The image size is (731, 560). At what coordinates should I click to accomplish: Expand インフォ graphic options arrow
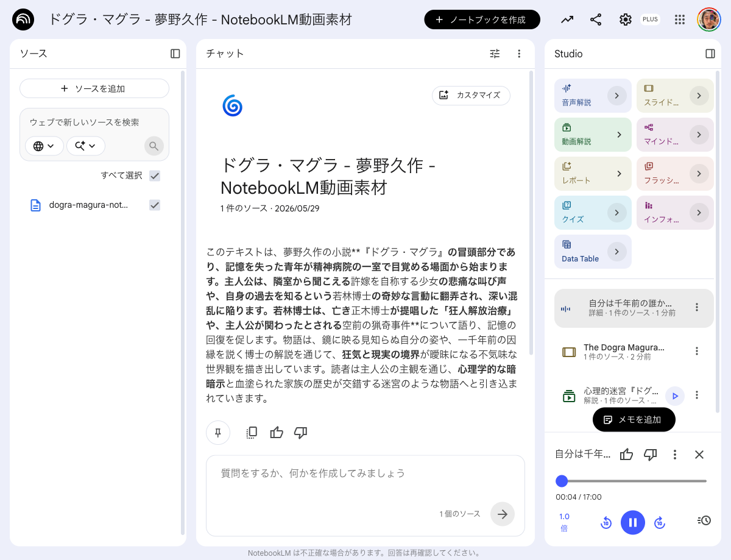click(x=699, y=213)
